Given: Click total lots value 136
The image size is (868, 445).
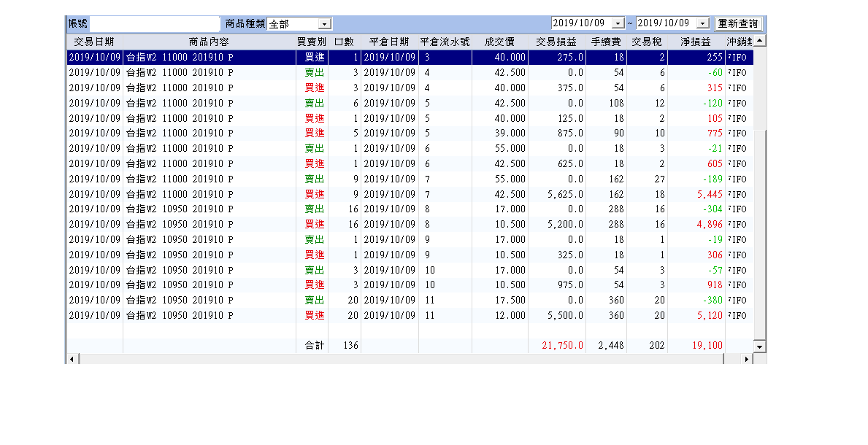Looking at the screenshot, I should tap(351, 345).
